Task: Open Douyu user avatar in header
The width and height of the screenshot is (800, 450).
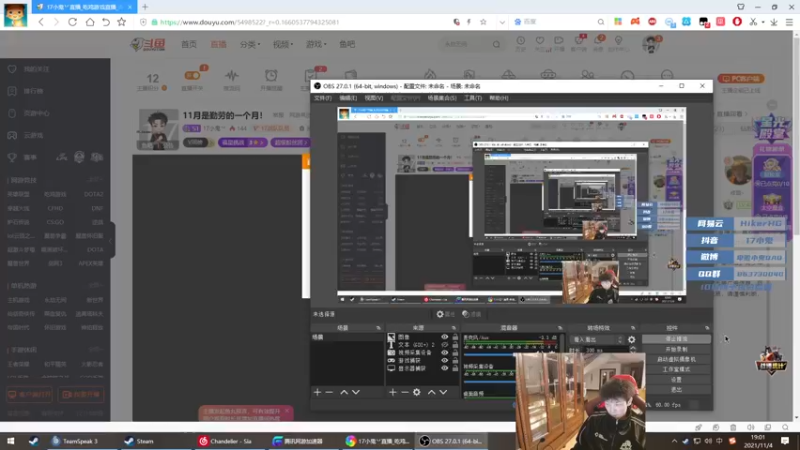Action: pos(650,44)
